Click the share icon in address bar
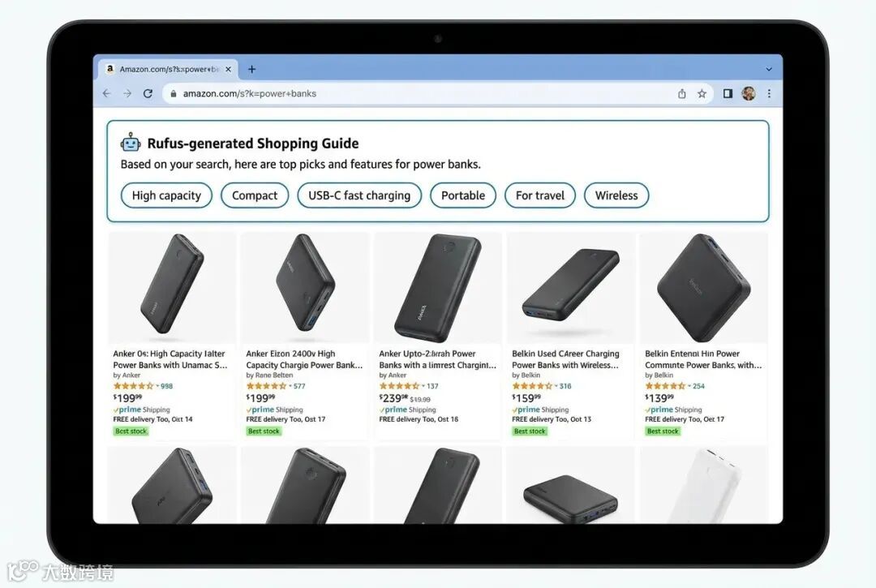The width and height of the screenshot is (876, 588). click(681, 94)
